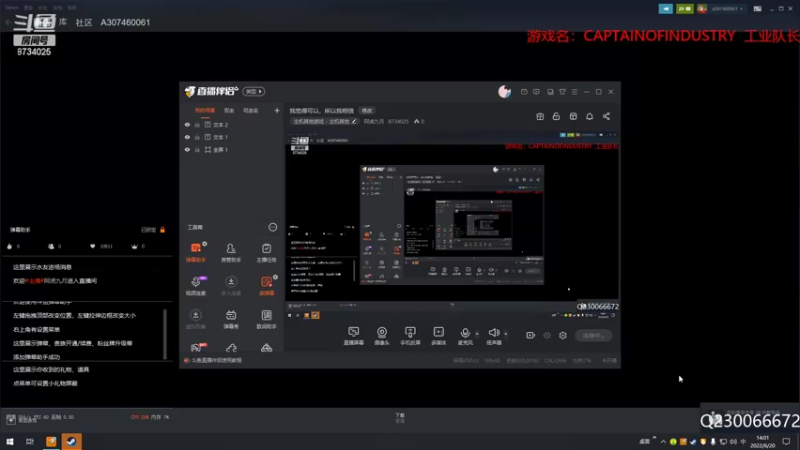
Task: Edit the category with the pencil icon
Action: click(354, 121)
